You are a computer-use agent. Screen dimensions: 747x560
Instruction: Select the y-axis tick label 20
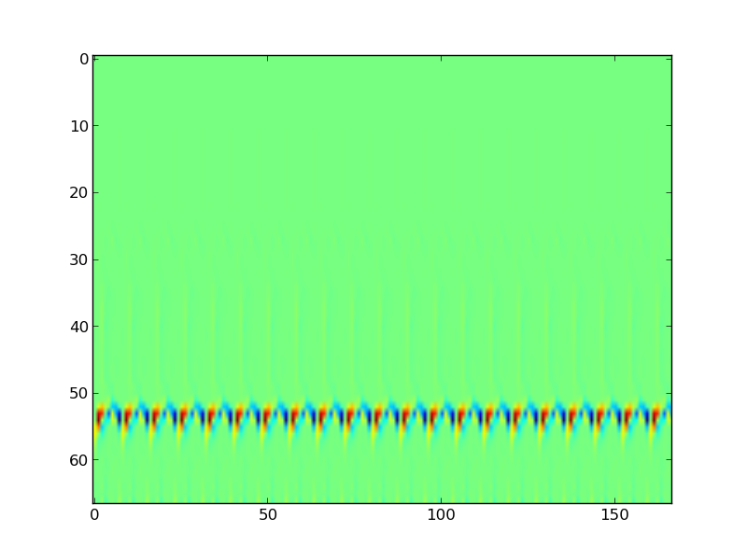78,193
